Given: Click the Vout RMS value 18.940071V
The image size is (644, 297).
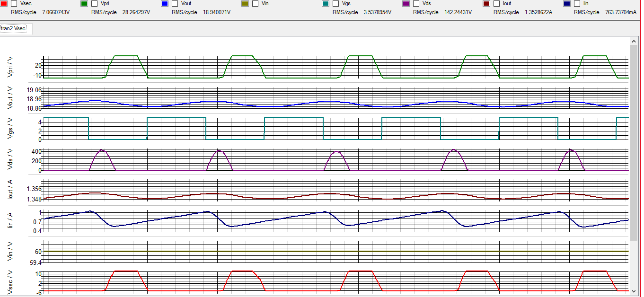Looking at the screenshot, I should (218, 12).
